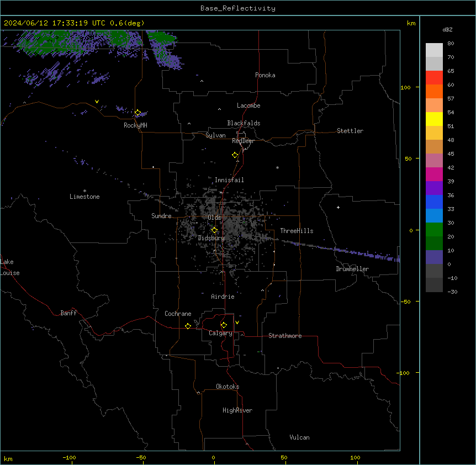The height and width of the screenshot is (465, 476).
Task: Click the Airdrie label
Action: (x=223, y=297)
